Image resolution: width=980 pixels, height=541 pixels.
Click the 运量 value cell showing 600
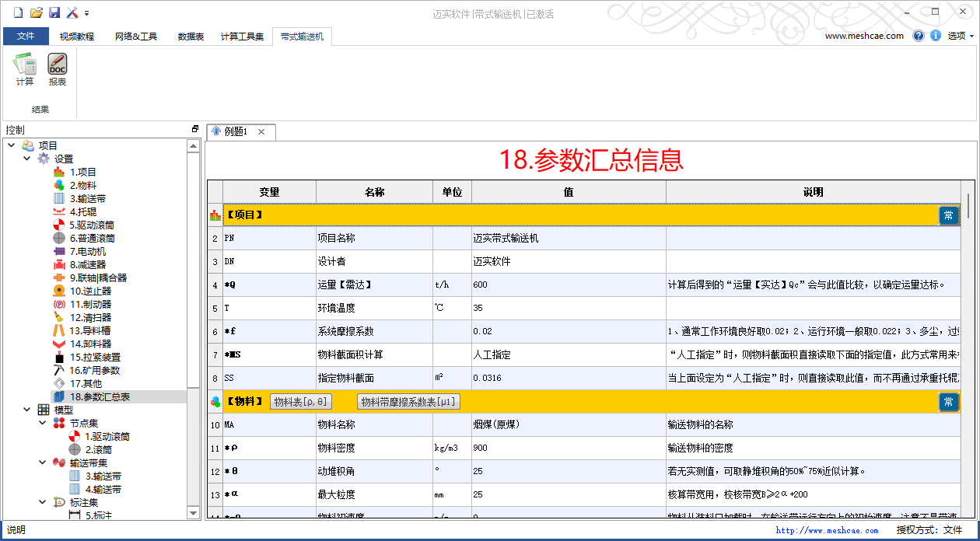coord(568,285)
